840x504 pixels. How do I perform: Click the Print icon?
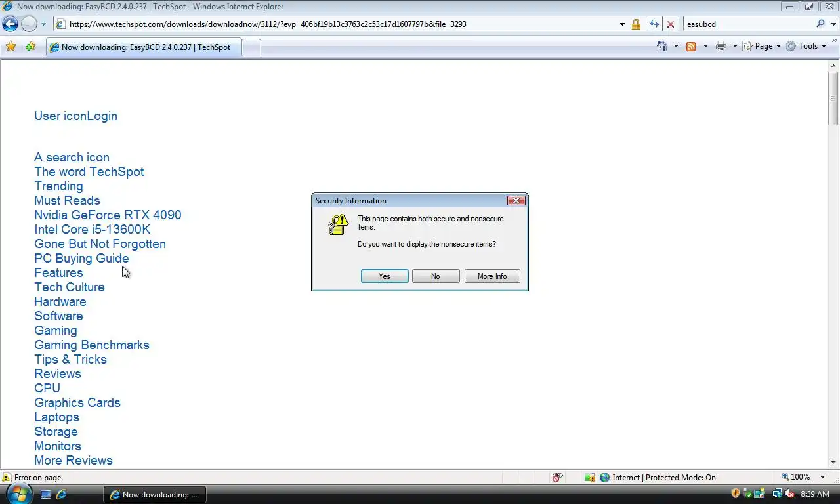pos(721,46)
